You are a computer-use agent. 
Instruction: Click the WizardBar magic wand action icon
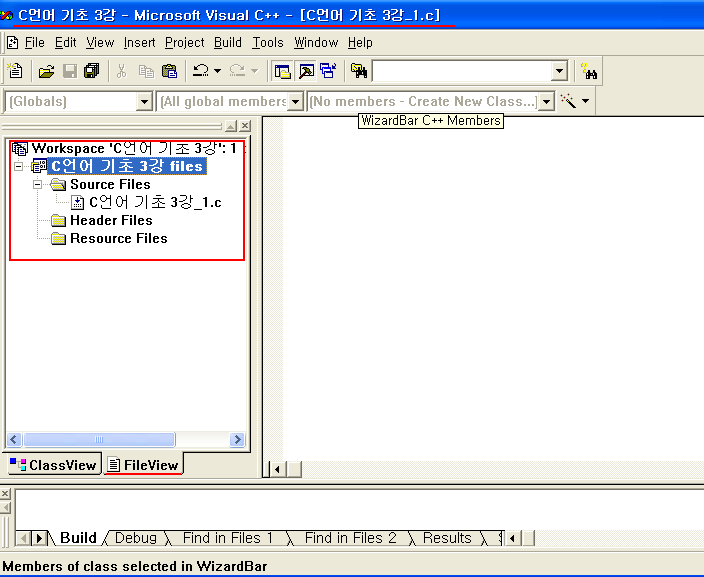point(568,101)
